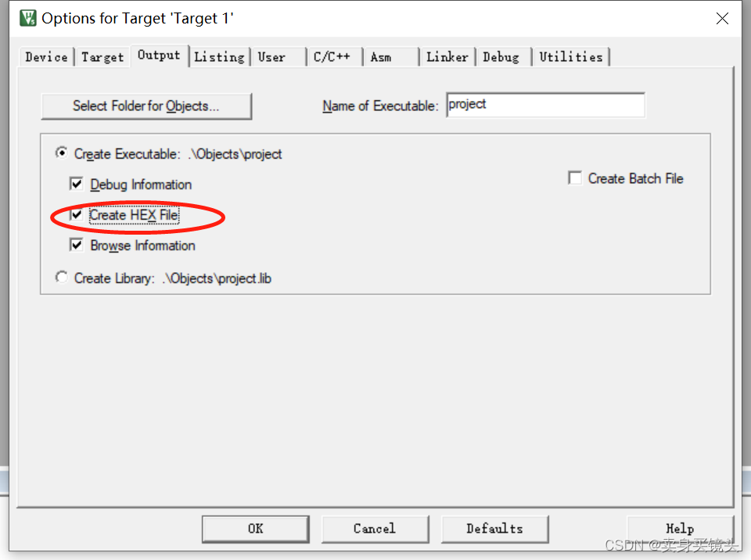Image resolution: width=751 pixels, height=560 pixels.
Task: Select the Linker tab
Action: (447, 57)
